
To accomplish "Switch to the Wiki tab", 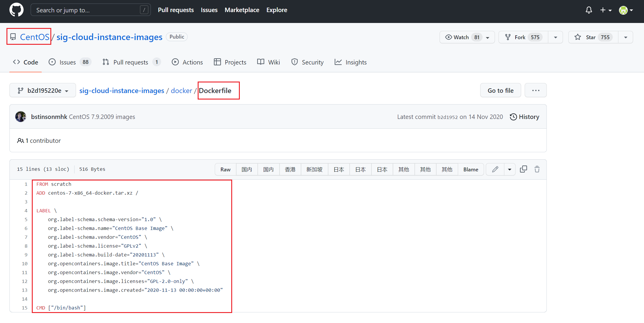I will [268, 62].
